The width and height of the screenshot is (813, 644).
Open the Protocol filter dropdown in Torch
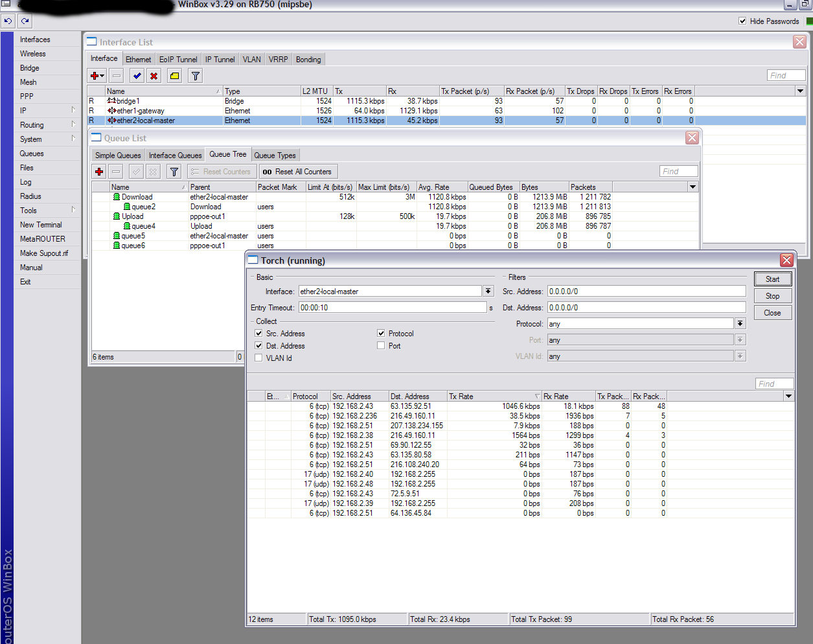coord(740,324)
